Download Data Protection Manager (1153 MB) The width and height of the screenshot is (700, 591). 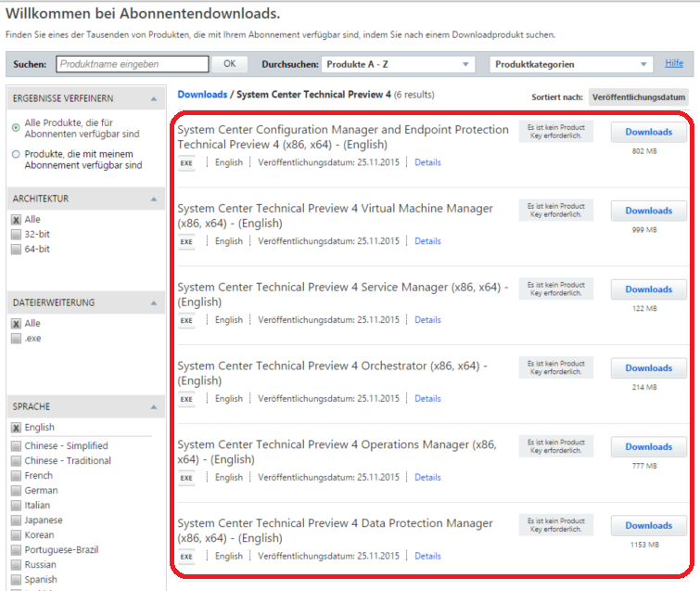coord(649,526)
